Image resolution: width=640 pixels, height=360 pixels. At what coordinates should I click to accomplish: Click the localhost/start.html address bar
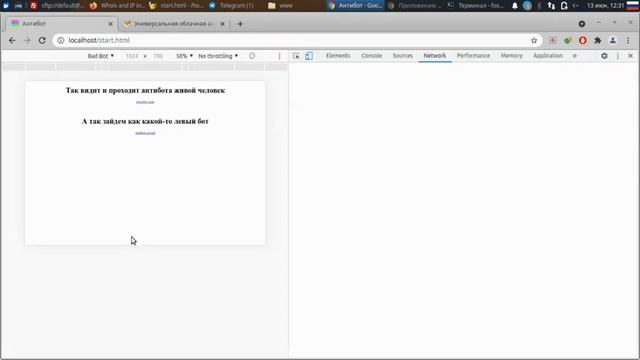coord(297,40)
